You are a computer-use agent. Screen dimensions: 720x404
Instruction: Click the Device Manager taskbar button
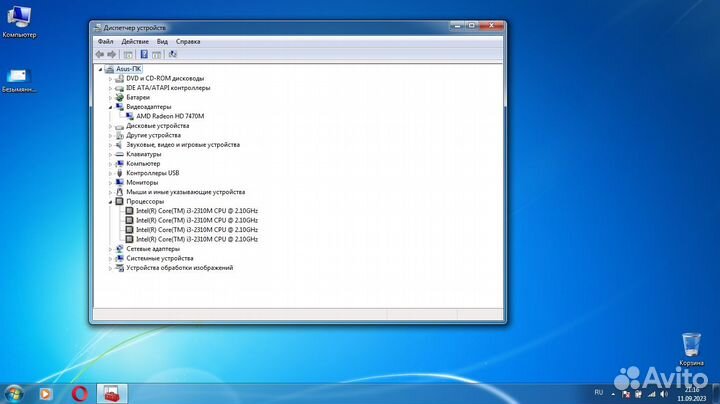(112, 394)
